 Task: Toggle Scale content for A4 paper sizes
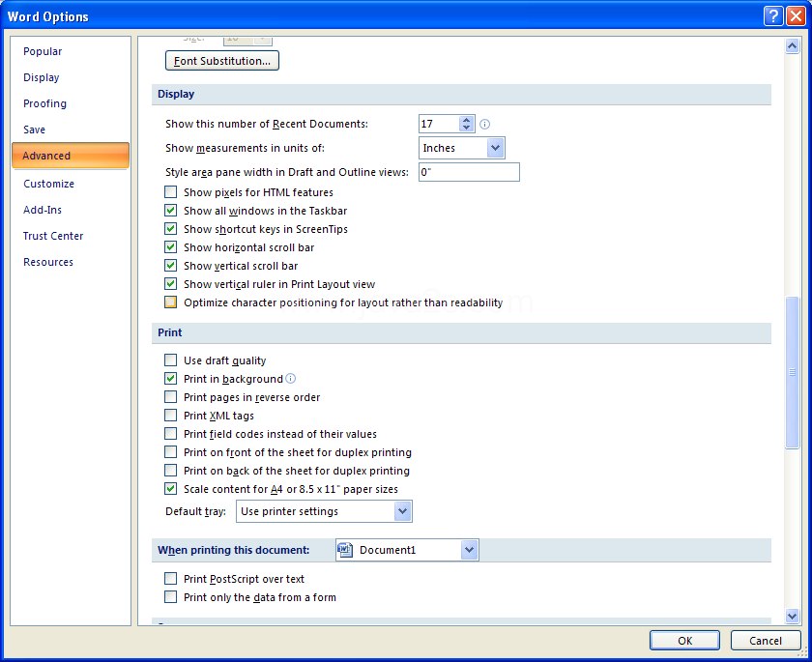[170, 489]
